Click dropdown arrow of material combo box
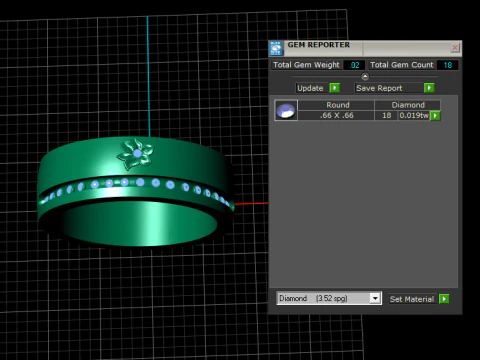The height and width of the screenshot is (360, 480). pos(375,298)
